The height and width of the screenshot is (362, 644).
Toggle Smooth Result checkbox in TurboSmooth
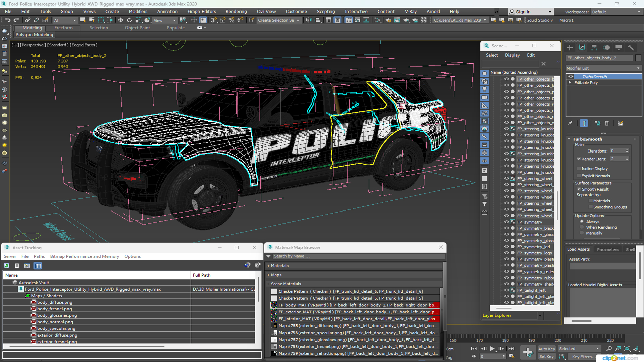pos(580,189)
